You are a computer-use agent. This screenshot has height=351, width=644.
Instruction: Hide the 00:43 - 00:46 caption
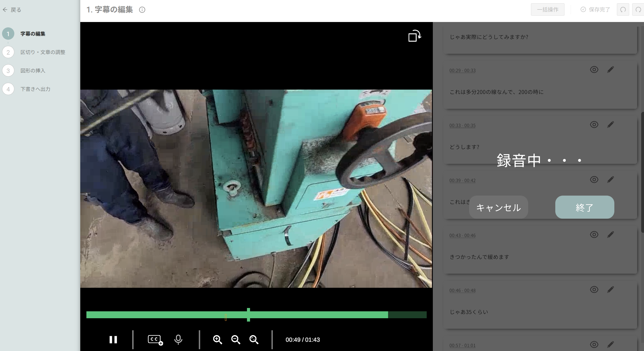(594, 235)
